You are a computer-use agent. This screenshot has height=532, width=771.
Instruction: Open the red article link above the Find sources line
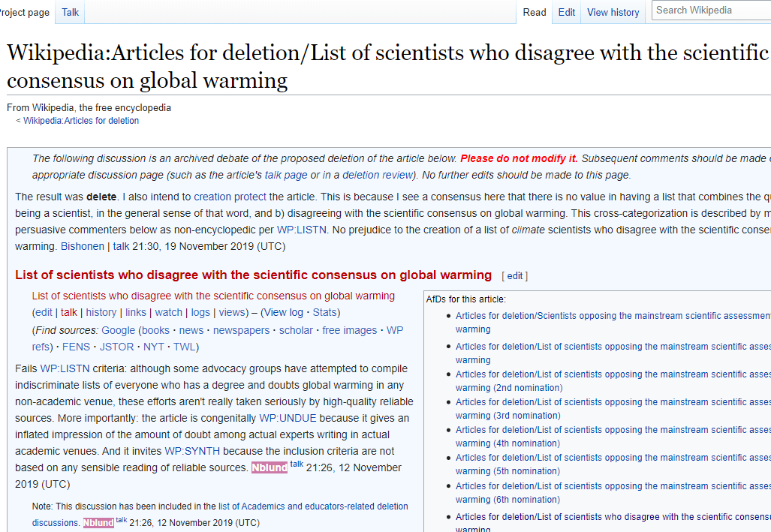[213, 296]
